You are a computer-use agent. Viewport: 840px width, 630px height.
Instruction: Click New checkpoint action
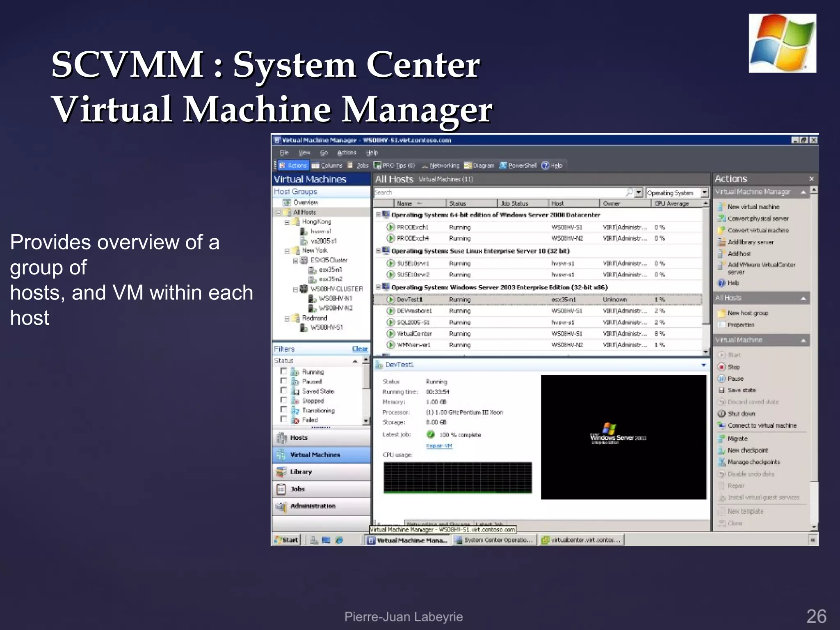click(x=743, y=450)
